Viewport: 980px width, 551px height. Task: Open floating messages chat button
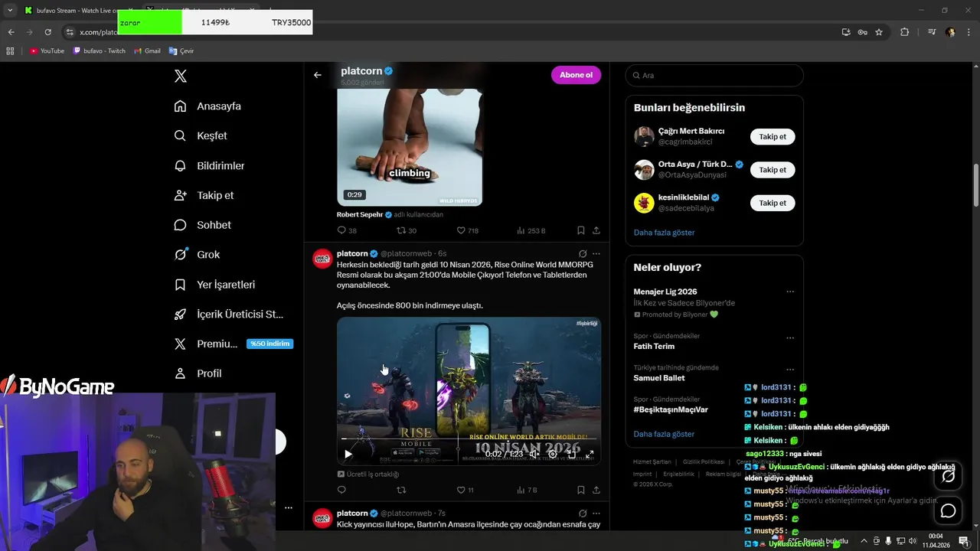949,510
